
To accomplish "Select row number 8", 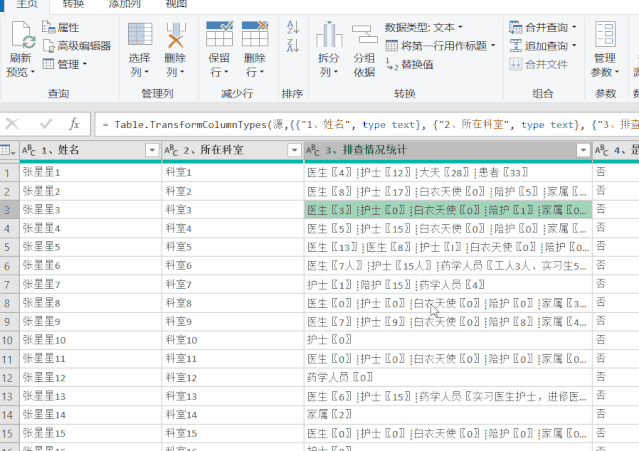I will tap(7, 303).
